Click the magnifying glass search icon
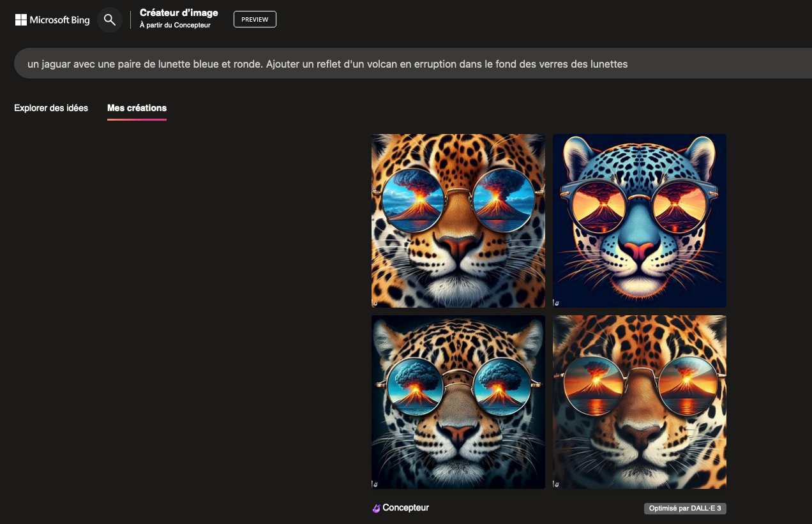 [x=110, y=20]
